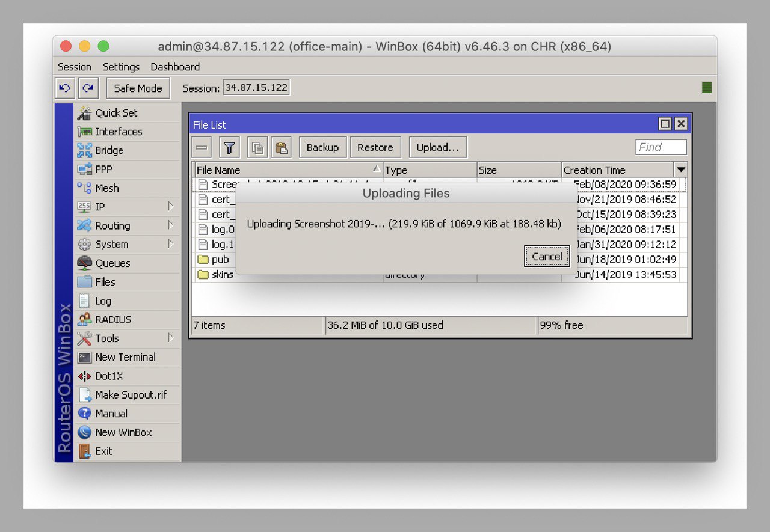Image resolution: width=770 pixels, height=532 pixels.
Task: Click the Filter funnel button
Action: pos(229,147)
